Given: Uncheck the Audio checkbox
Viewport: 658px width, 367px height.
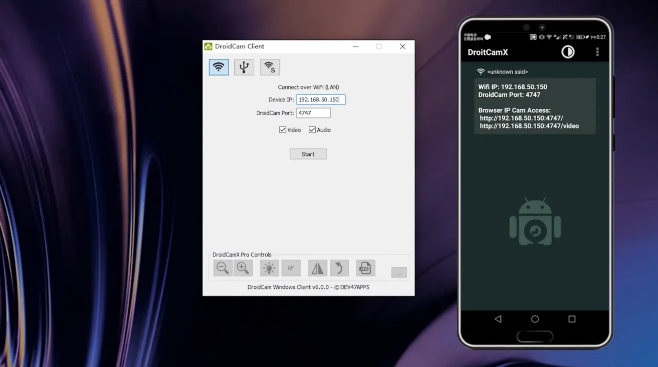Looking at the screenshot, I should tap(312, 130).
